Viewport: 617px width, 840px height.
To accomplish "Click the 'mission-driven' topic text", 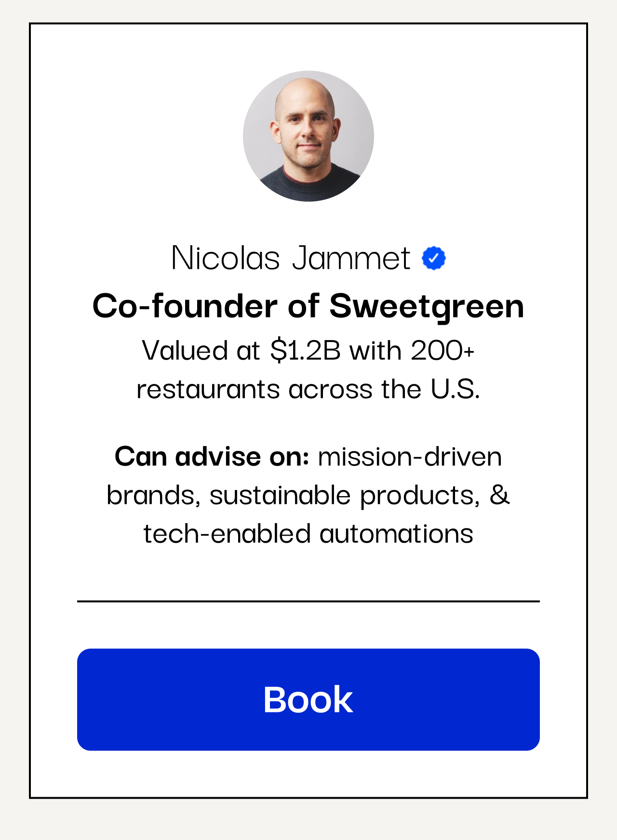I will (410, 457).
